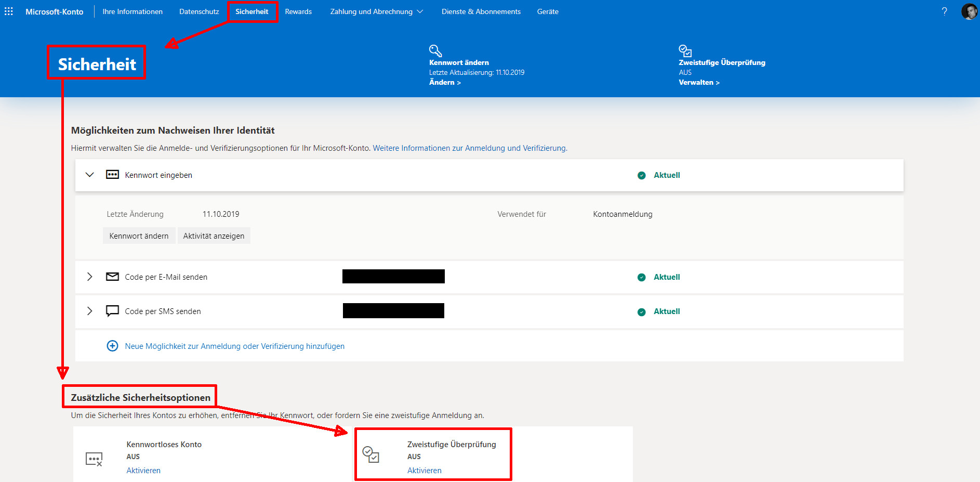Click the Kennwortloses Konto icon

tap(94, 459)
